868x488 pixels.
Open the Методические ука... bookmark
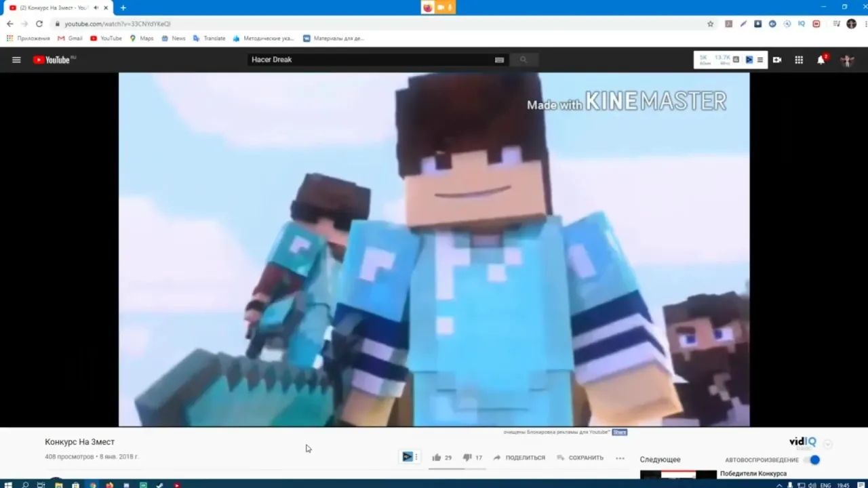pos(264,39)
